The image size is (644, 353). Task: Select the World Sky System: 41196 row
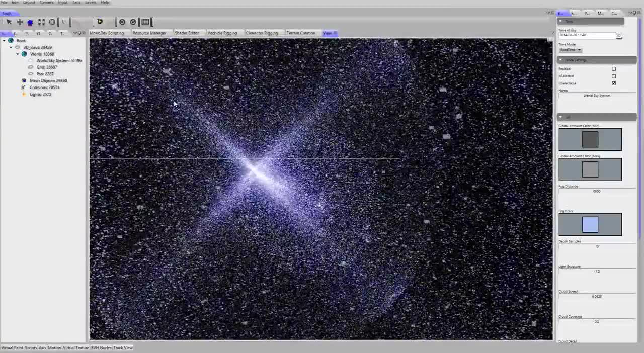tap(59, 60)
